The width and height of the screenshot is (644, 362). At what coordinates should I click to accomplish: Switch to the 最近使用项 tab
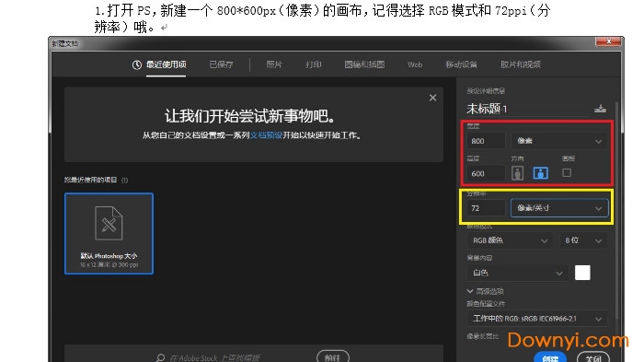[x=166, y=64]
